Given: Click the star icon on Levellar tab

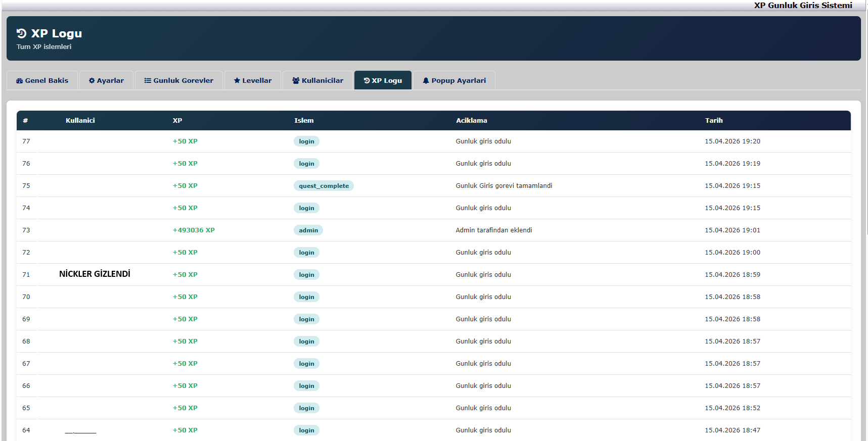Looking at the screenshot, I should [237, 81].
